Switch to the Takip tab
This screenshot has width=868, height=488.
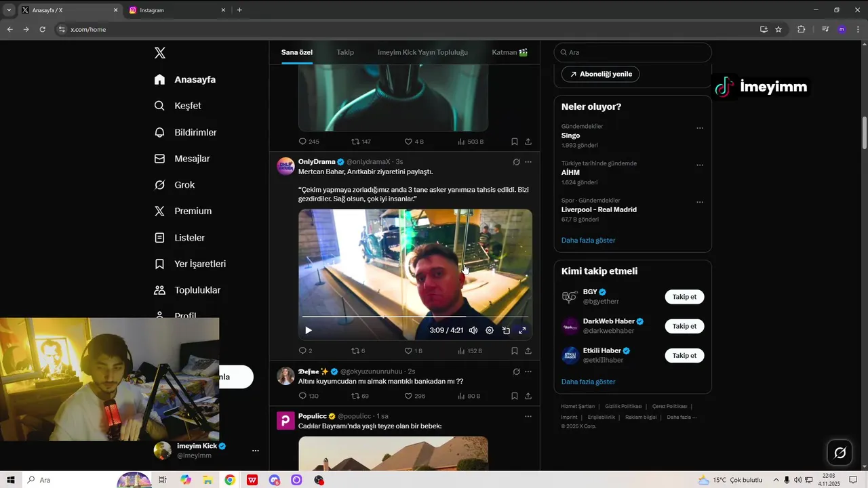(345, 52)
